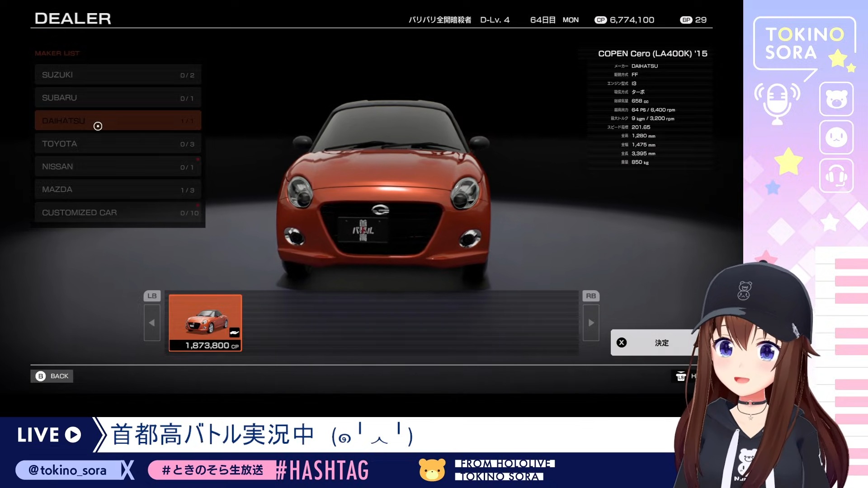Select the orange Copen thumbnail priced 1,873,800
The height and width of the screenshot is (488, 868).
205,323
